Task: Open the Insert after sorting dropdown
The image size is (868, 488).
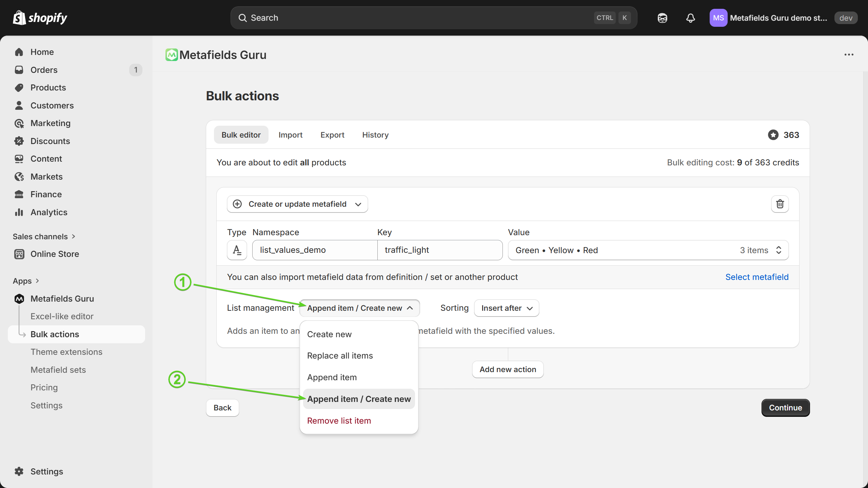Action: (x=506, y=308)
